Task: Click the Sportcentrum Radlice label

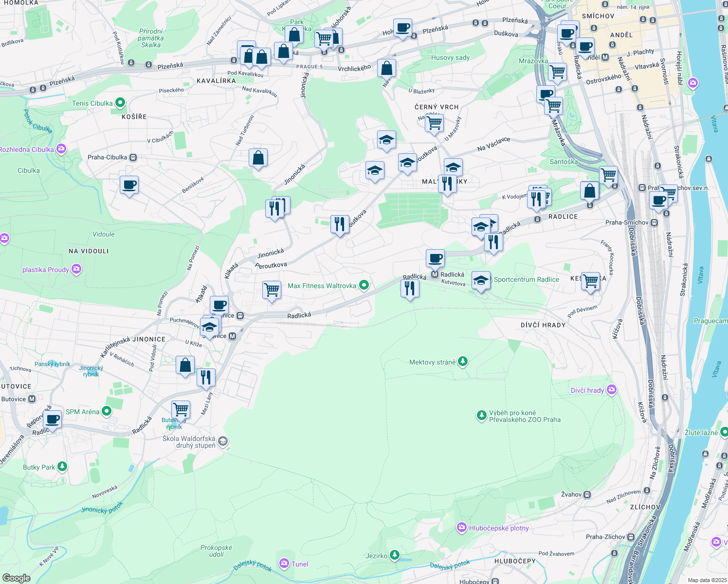Action: 526,279
